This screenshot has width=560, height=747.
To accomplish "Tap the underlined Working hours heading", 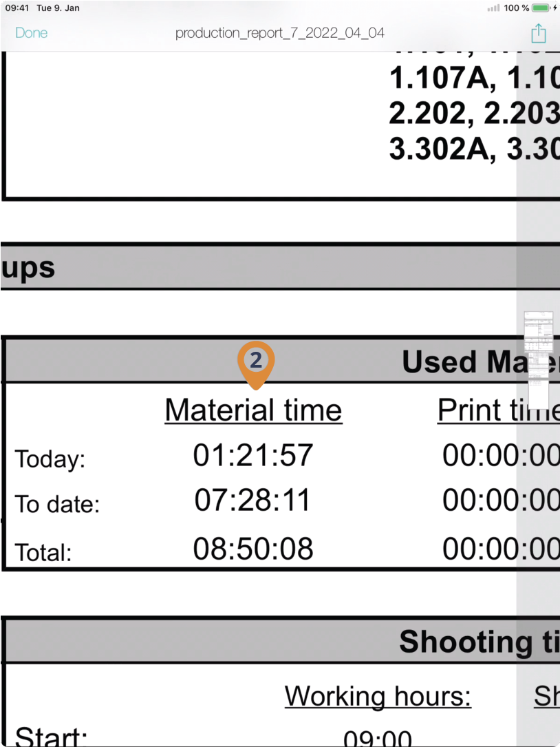I will (378, 696).
